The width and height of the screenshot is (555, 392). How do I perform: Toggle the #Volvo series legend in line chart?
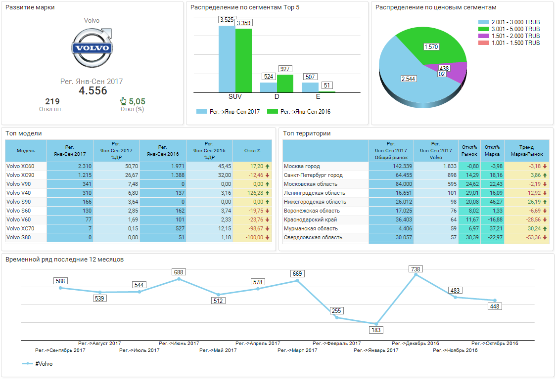(38, 364)
